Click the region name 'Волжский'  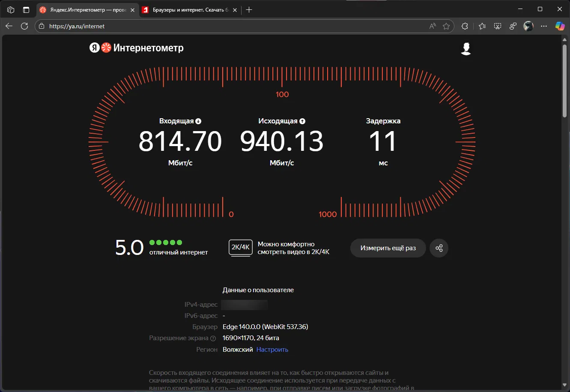tap(238, 350)
